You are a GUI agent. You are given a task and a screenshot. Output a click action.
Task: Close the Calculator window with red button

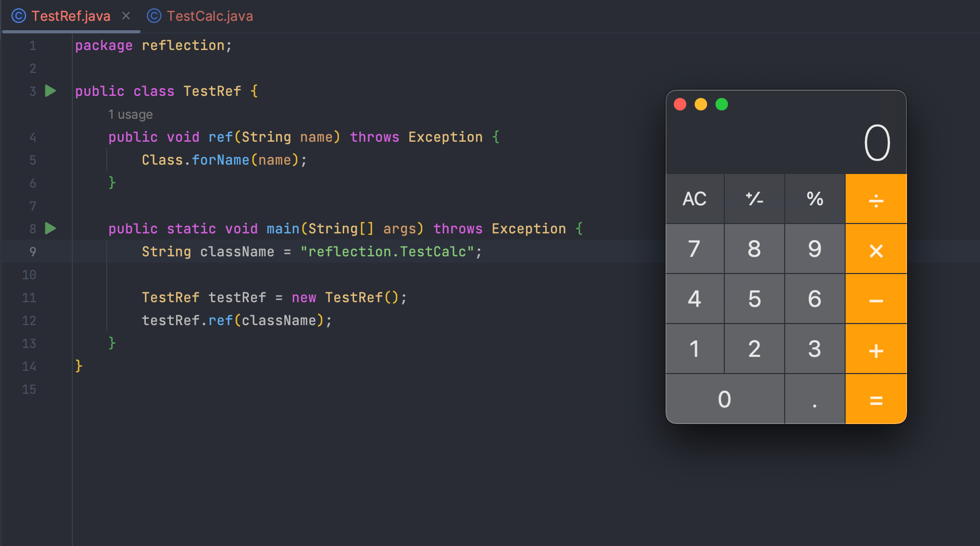[x=680, y=104]
